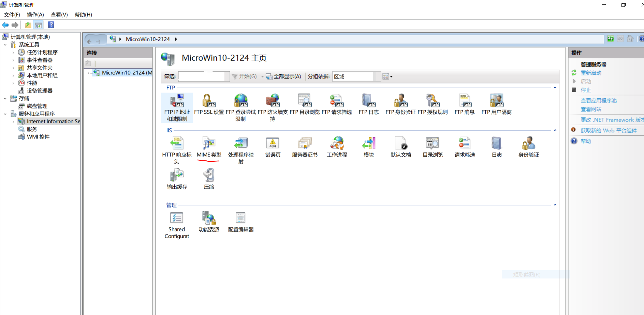Select WMI 控件 in tree
This screenshot has height=315, width=644.
(38, 137)
